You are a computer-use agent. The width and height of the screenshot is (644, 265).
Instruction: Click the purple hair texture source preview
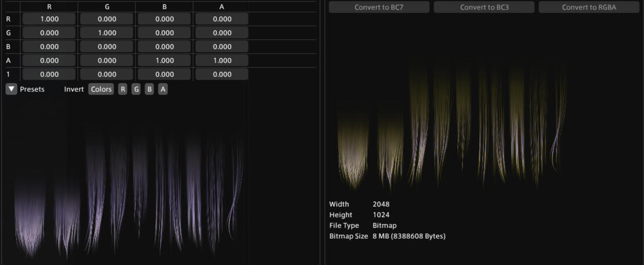tap(128, 191)
